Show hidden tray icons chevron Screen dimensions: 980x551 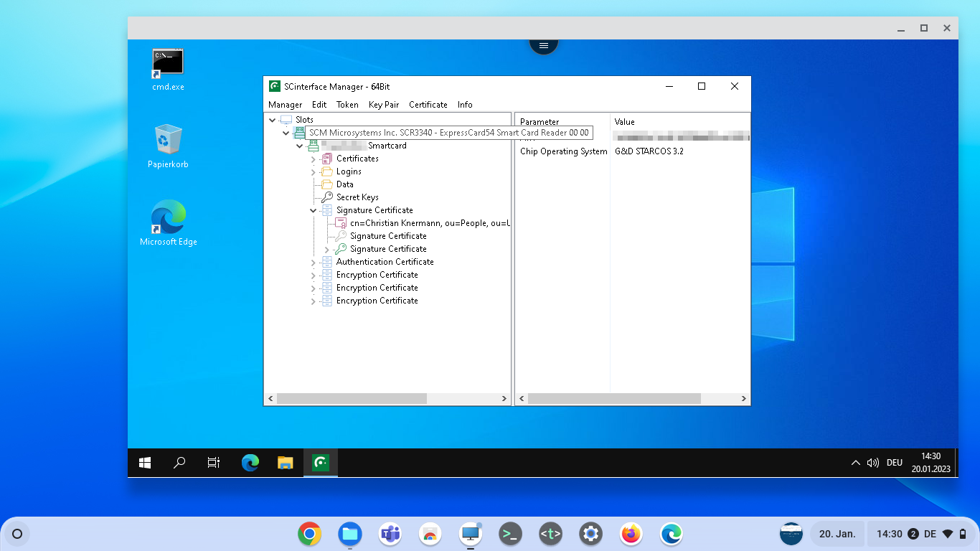855,463
